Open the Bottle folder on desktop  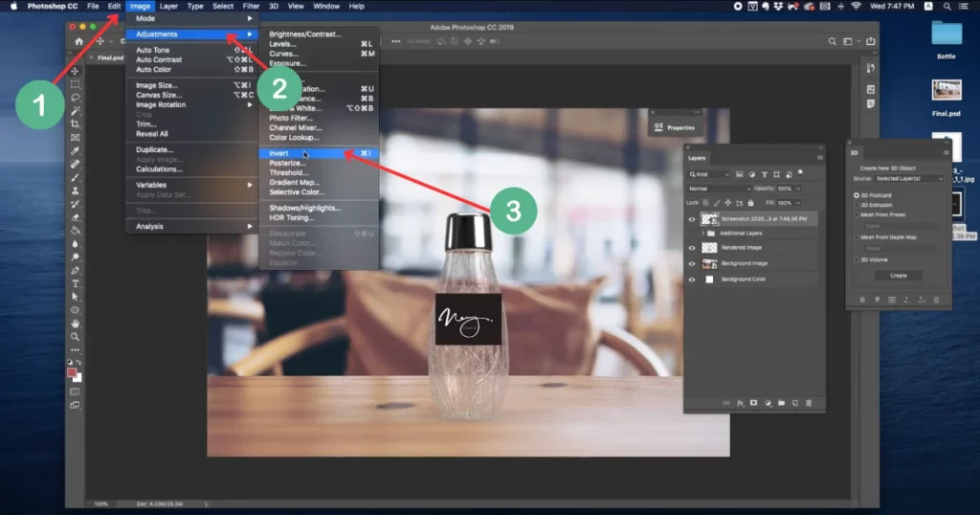947,38
